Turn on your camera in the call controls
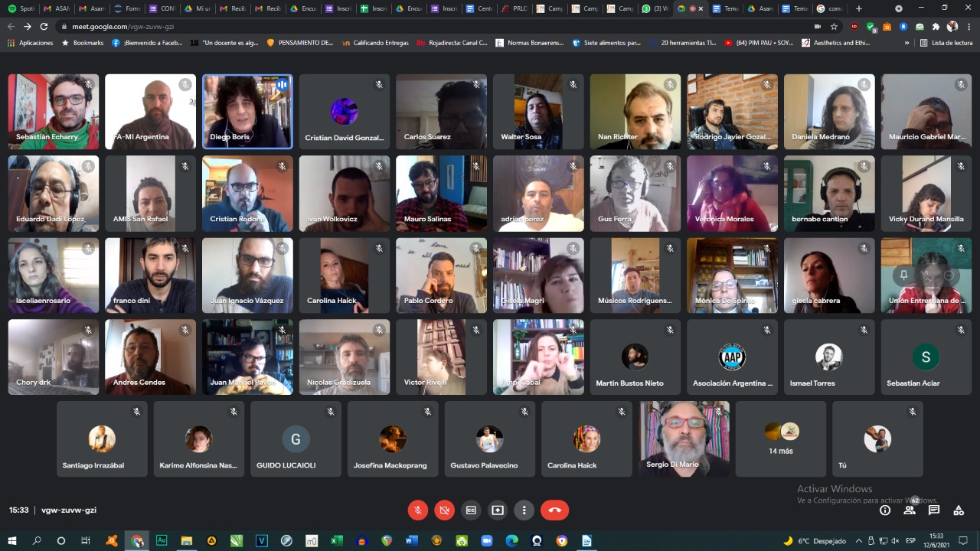 tap(444, 510)
